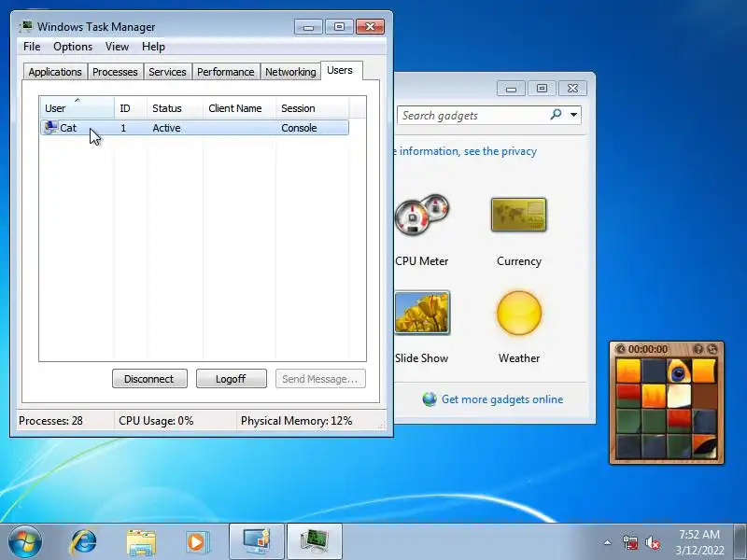Click the Physical Memory status entry
Screen dimensions: 747x560
tap(296, 421)
